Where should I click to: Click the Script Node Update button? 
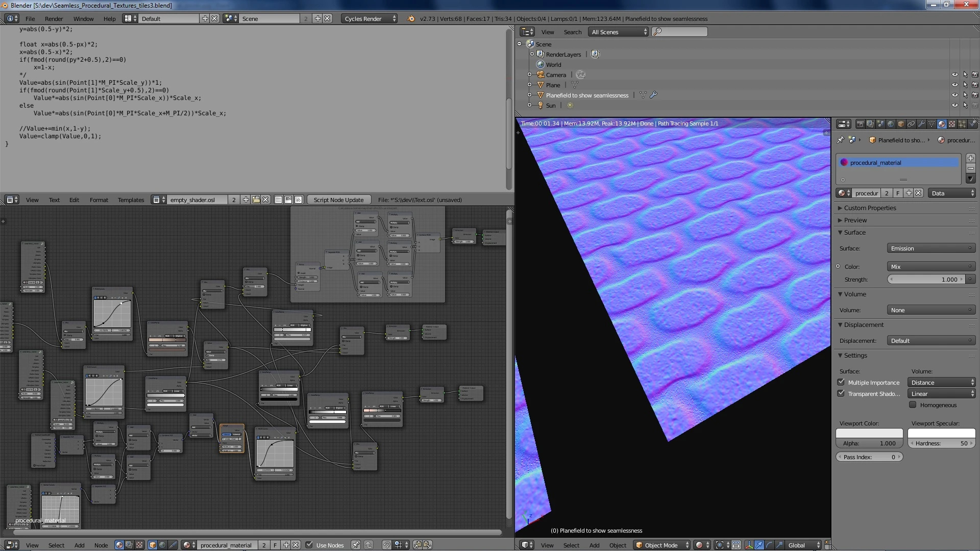(338, 200)
